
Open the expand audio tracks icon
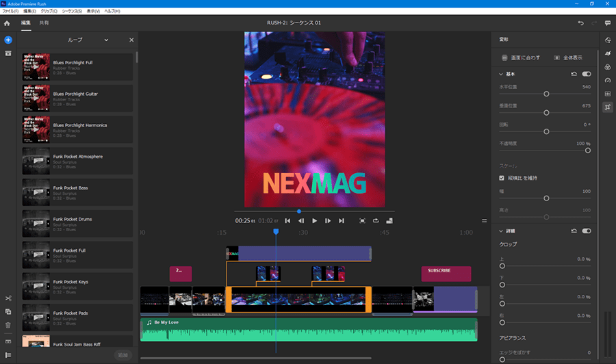8,341
